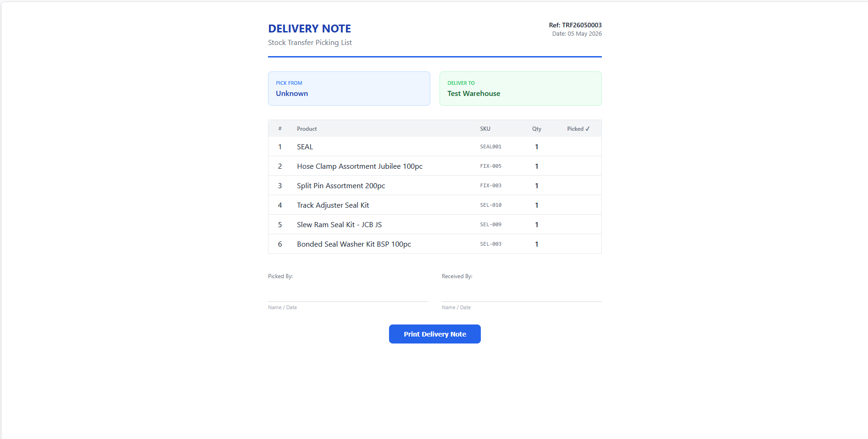
Task: Click the date 05 May 2026
Action: (x=585, y=34)
